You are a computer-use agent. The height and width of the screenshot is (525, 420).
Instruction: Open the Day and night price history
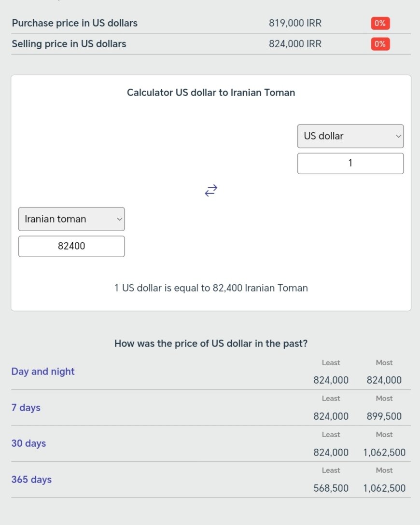(43, 372)
